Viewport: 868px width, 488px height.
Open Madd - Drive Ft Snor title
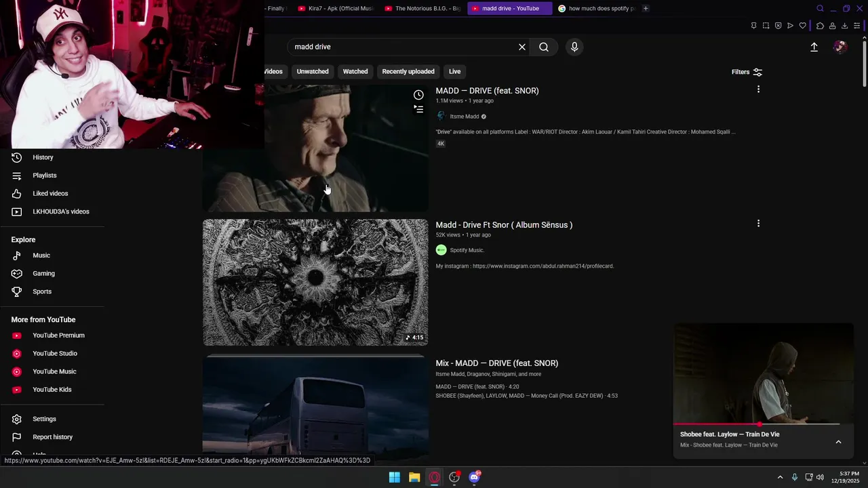coord(504,225)
